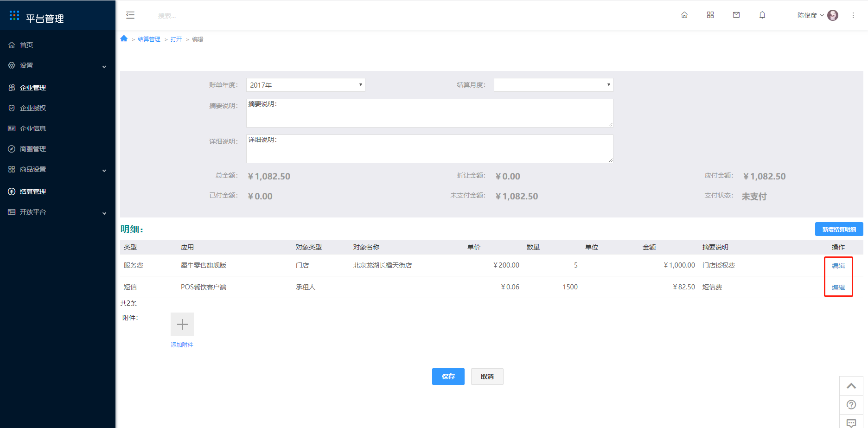Open the help question mark icon
The image size is (868, 428).
(851, 404)
